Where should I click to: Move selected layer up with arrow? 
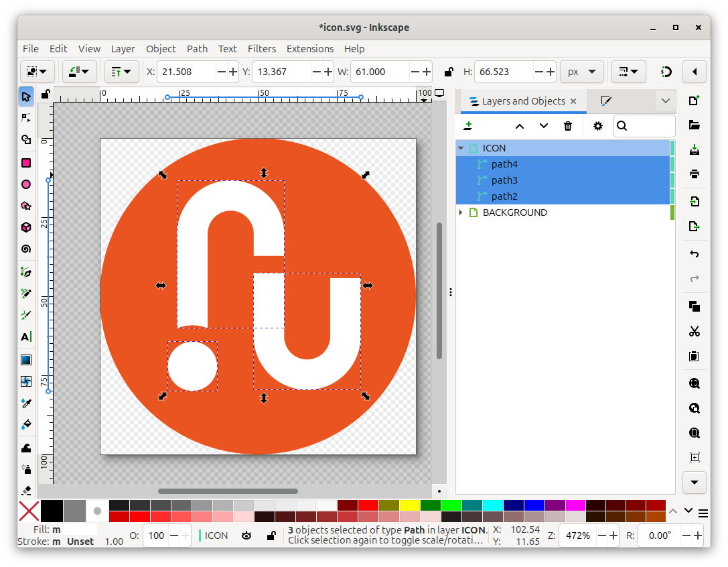click(520, 126)
